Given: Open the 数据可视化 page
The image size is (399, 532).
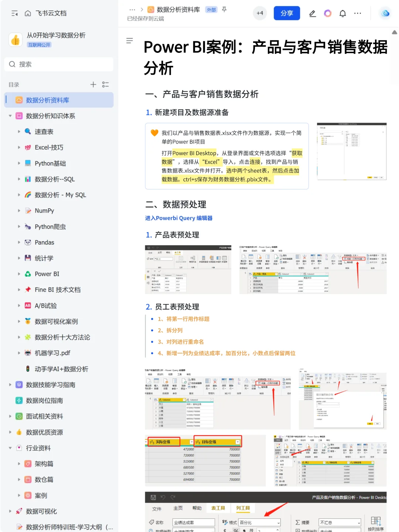Looking at the screenshot, I should 41,511.
